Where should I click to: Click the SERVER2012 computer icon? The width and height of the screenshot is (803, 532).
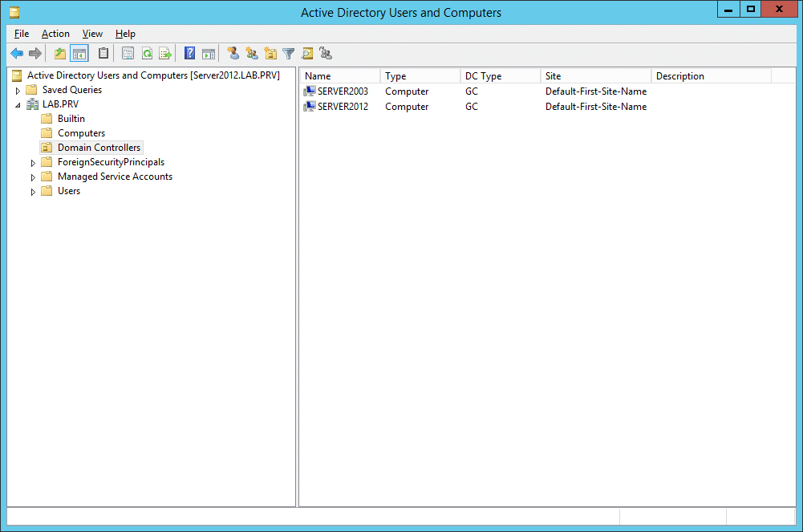coord(310,107)
